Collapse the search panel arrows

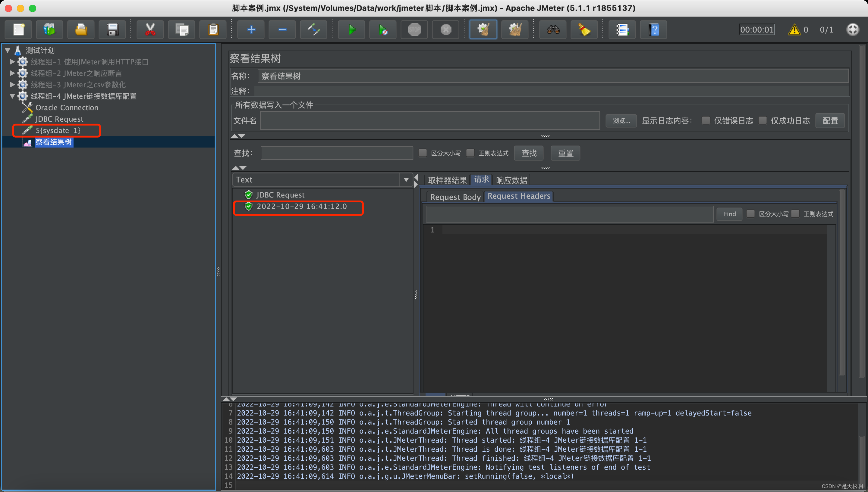239,168
